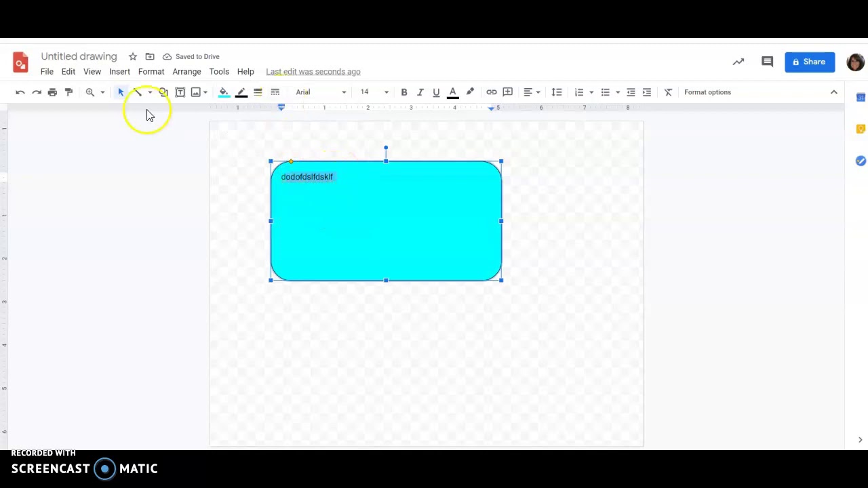Open the Image insert tool
868x488 pixels.
196,92
